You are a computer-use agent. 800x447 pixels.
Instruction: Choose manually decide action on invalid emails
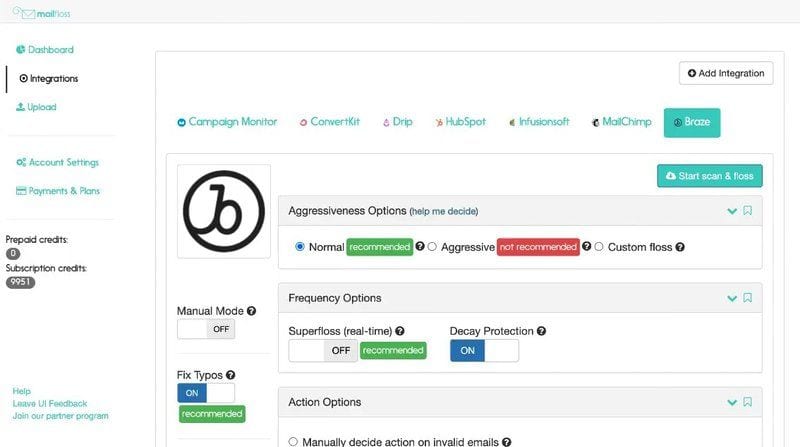(x=293, y=441)
